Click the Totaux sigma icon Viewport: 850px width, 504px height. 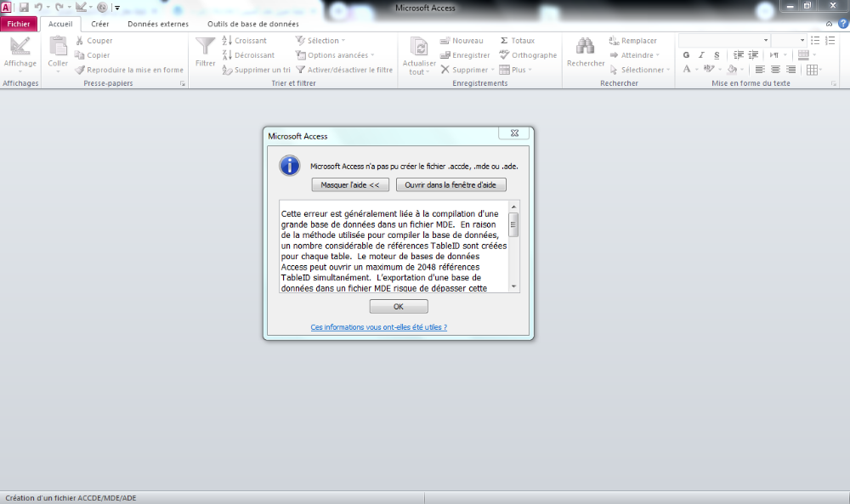pos(504,41)
